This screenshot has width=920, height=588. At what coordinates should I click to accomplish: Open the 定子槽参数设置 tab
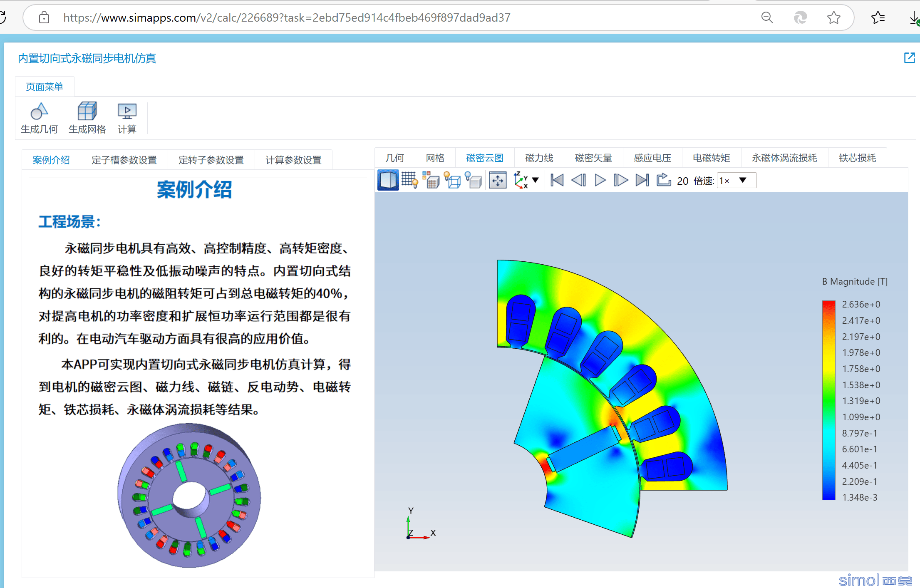coord(124,160)
